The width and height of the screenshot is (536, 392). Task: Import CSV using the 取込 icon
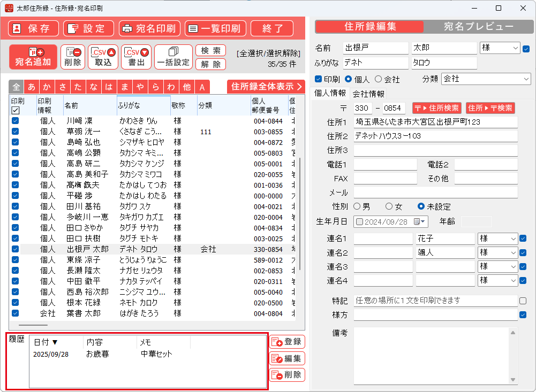click(x=103, y=56)
